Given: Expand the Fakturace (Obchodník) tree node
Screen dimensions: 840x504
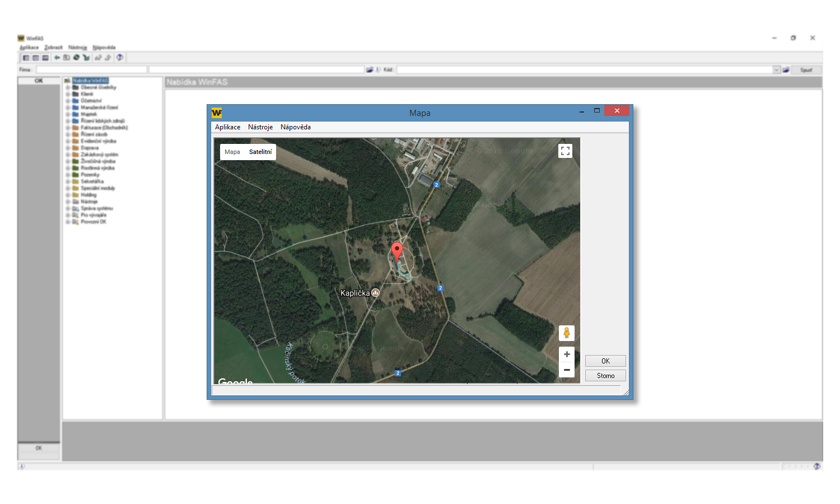Looking at the screenshot, I should [x=68, y=128].
